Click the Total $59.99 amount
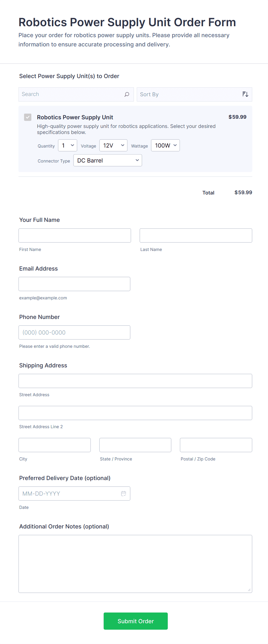 click(243, 192)
